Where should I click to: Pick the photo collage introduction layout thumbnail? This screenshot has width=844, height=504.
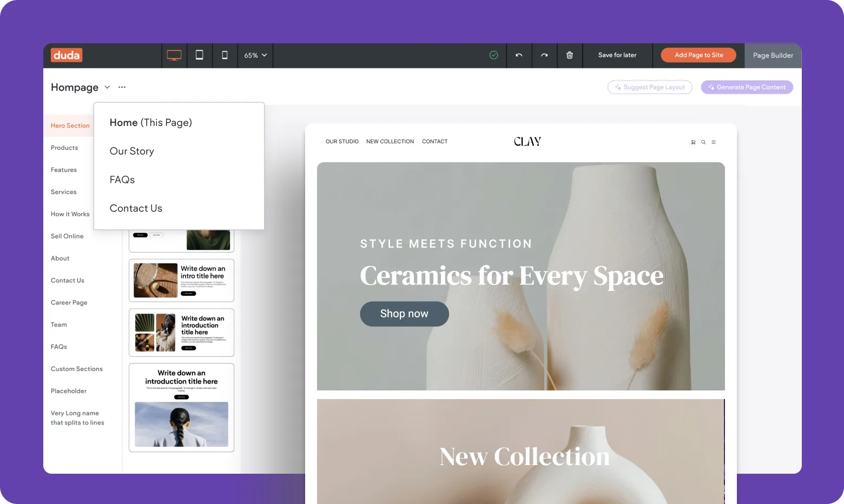pos(181,333)
